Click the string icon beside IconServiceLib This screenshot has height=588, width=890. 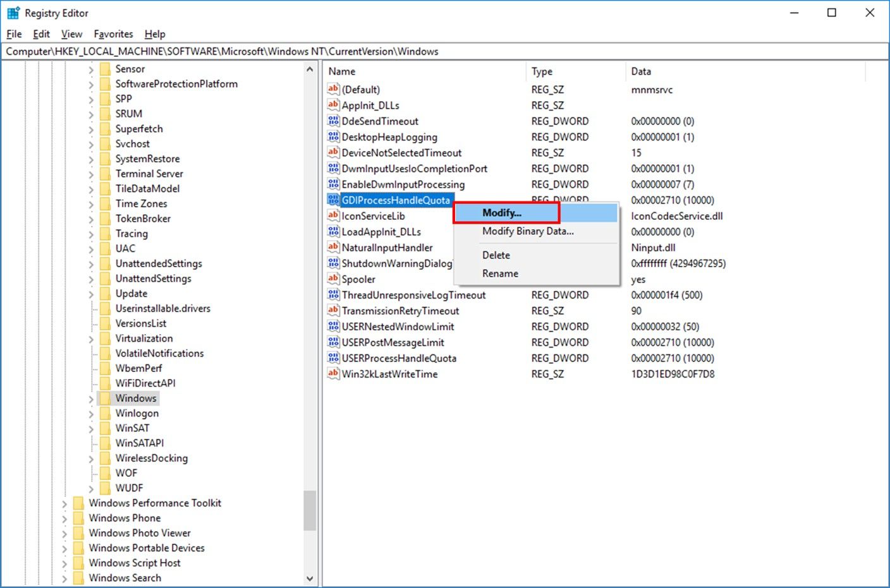(x=333, y=215)
